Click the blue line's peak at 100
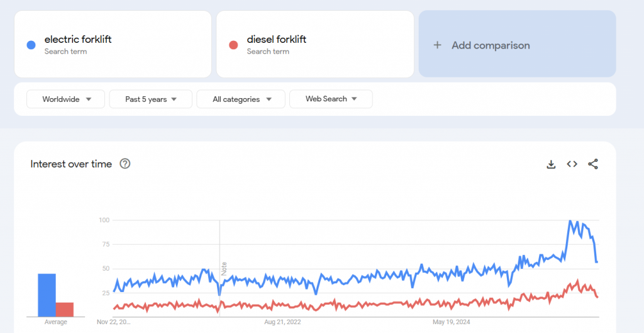The width and height of the screenshot is (644, 333). pos(570,221)
